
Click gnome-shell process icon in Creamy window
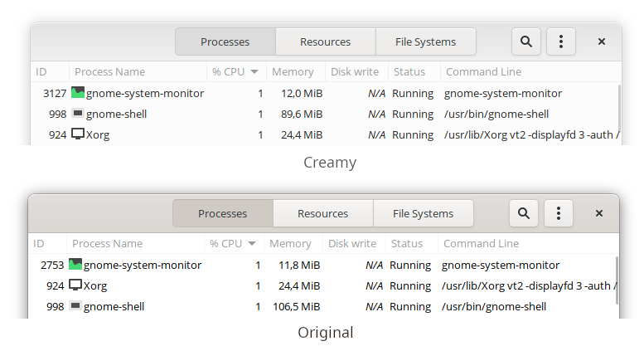pos(78,113)
